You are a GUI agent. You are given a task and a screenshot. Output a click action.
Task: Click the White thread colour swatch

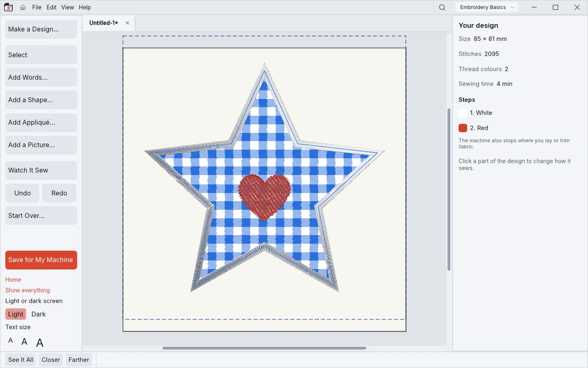(463, 113)
